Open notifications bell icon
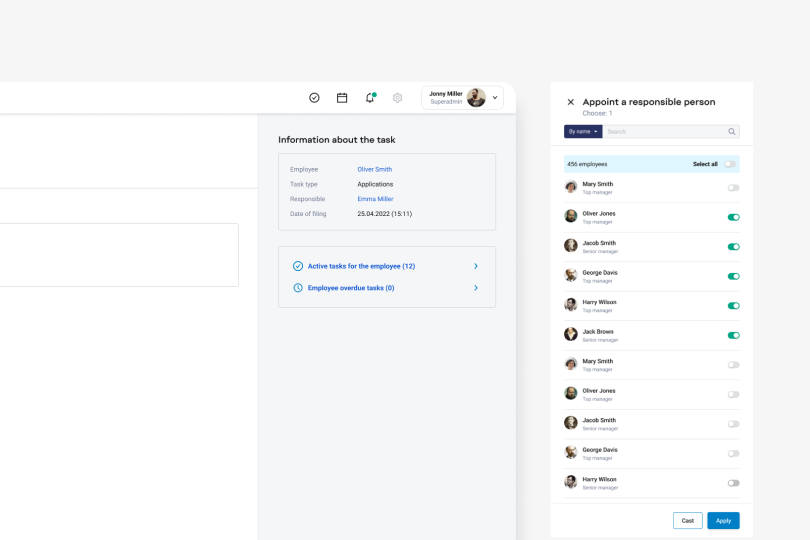810x540 pixels. [370, 98]
